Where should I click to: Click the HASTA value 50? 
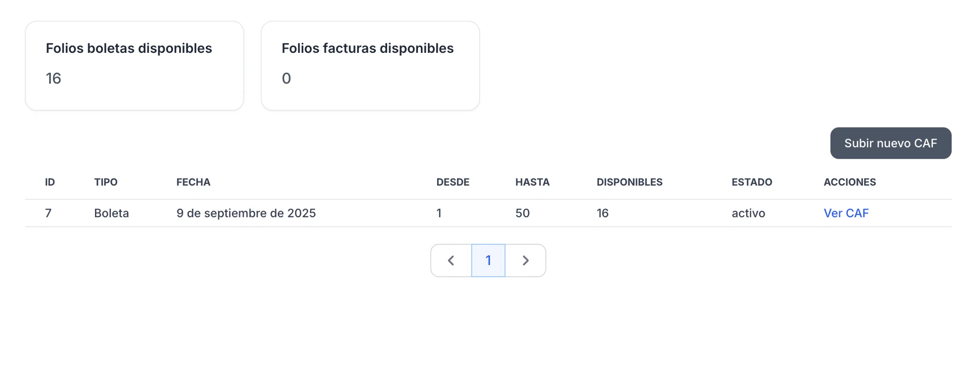[x=522, y=213]
